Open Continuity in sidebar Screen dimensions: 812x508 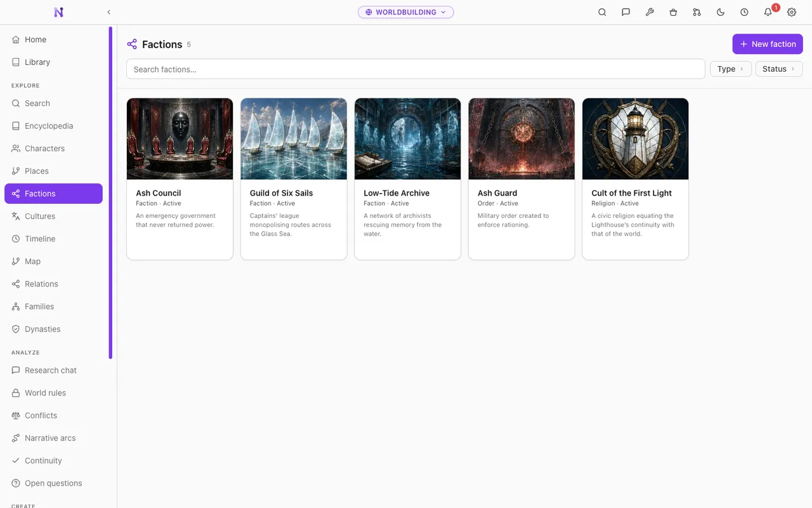(53, 460)
